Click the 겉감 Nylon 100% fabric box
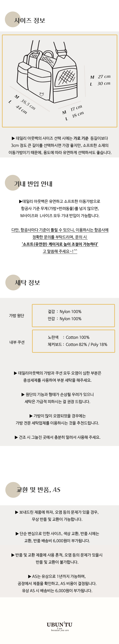The height and width of the screenshot is (644, 119). (73, 315)
